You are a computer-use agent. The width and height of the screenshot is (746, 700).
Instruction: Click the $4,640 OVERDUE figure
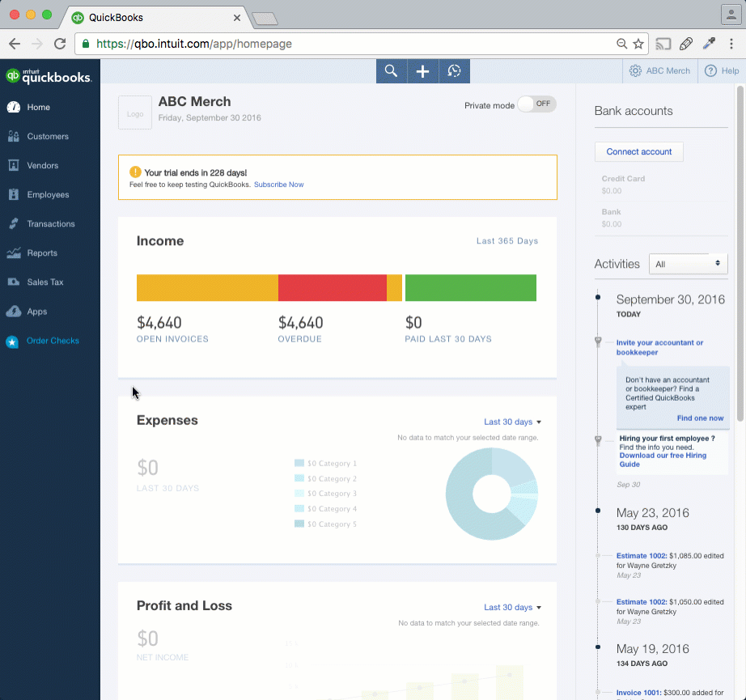tap(301, 323)
